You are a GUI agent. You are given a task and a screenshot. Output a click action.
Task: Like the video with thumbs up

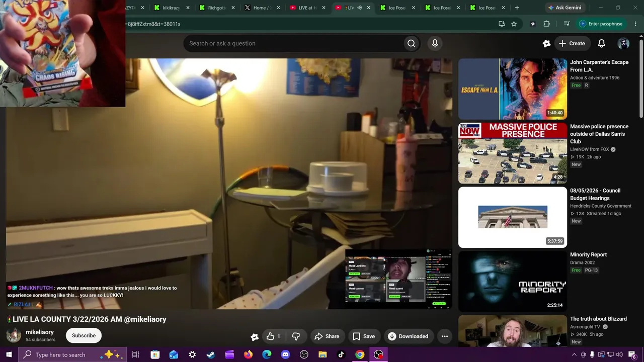(x=274, y=336)
